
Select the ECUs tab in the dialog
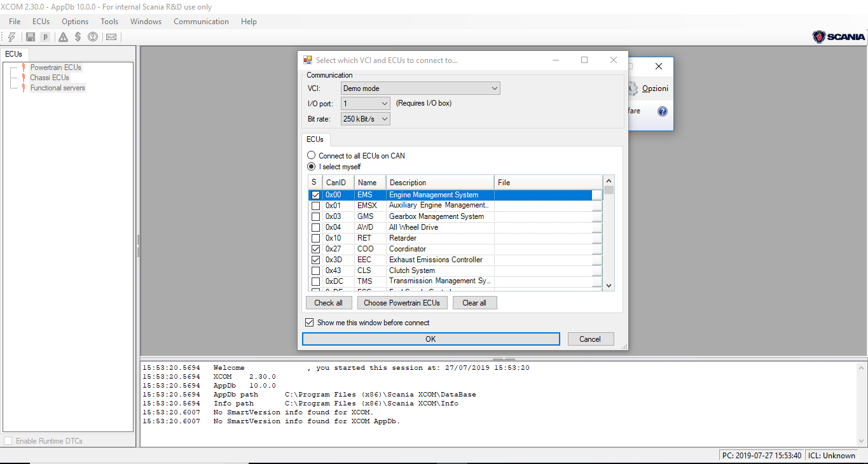tap(315, 139)
